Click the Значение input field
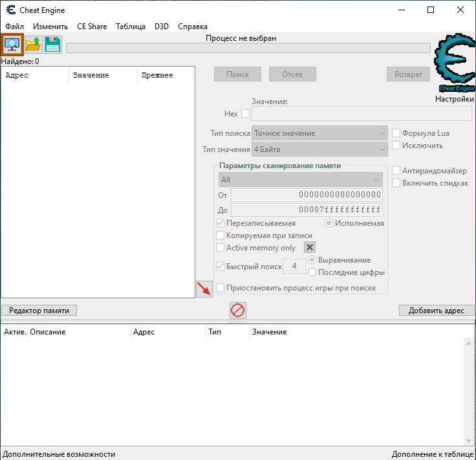Image resolution: width=476 pixels, height=460 pixels. click(362, 114)
